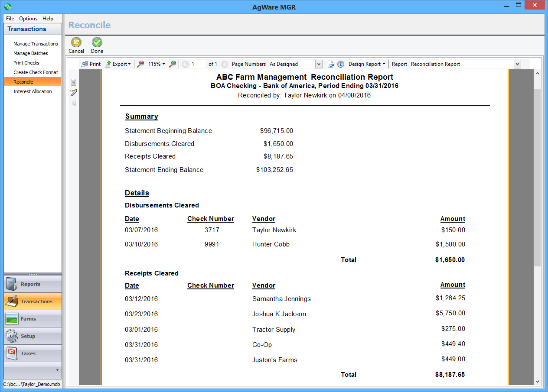Viewport: 548px width, 392px height.
Task: Open the Options menu
Action: tap(28, 19)
